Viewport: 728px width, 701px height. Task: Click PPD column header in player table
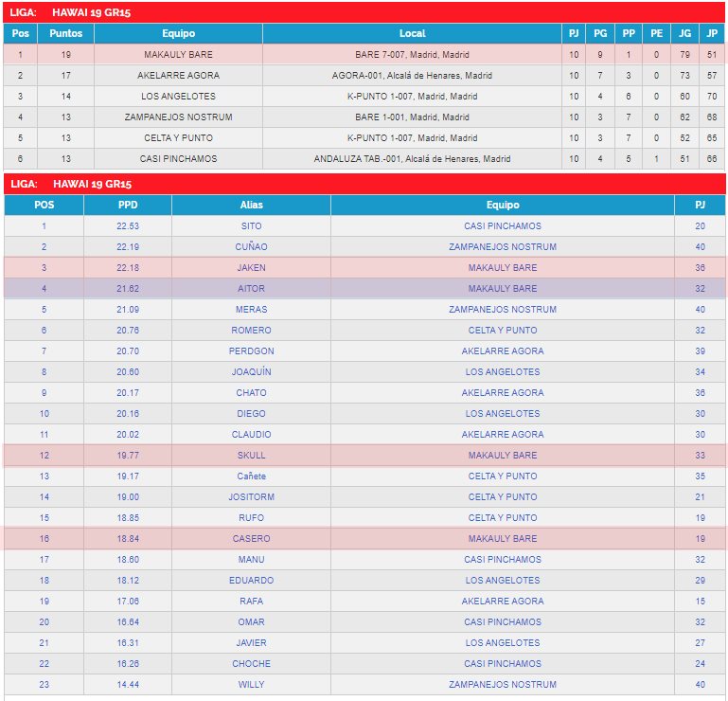point(128,205)
